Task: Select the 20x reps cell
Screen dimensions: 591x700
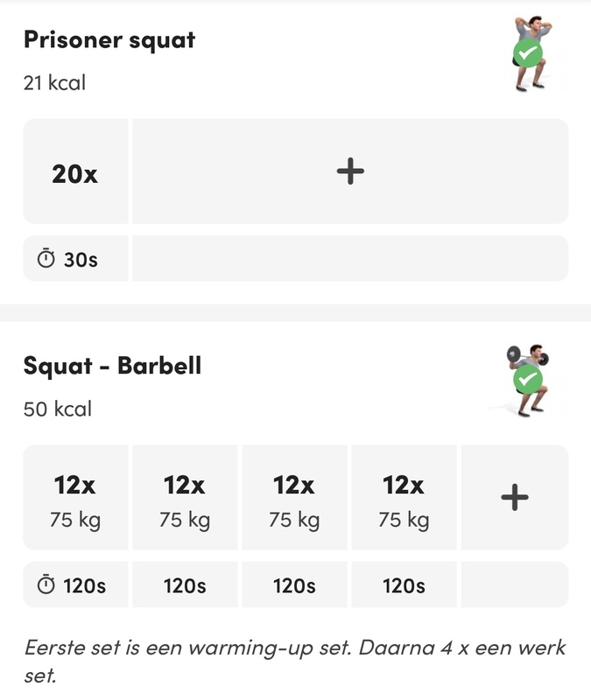Action: (x=75, y=172)
